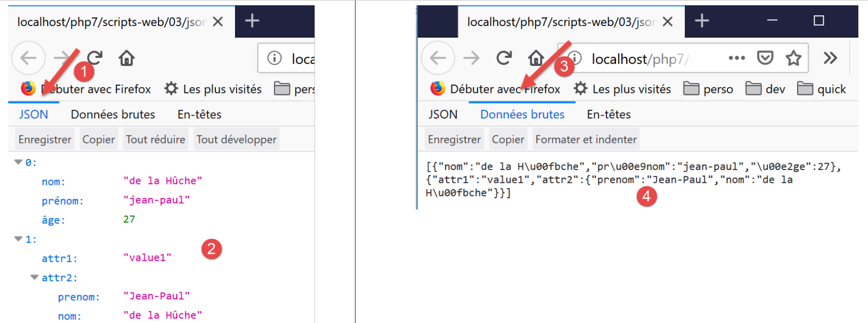The height and width of the screenshot is (323, 868).
Task: Collapse the "0:" node in the JSON tree
Action: click(x=18, y=162)
